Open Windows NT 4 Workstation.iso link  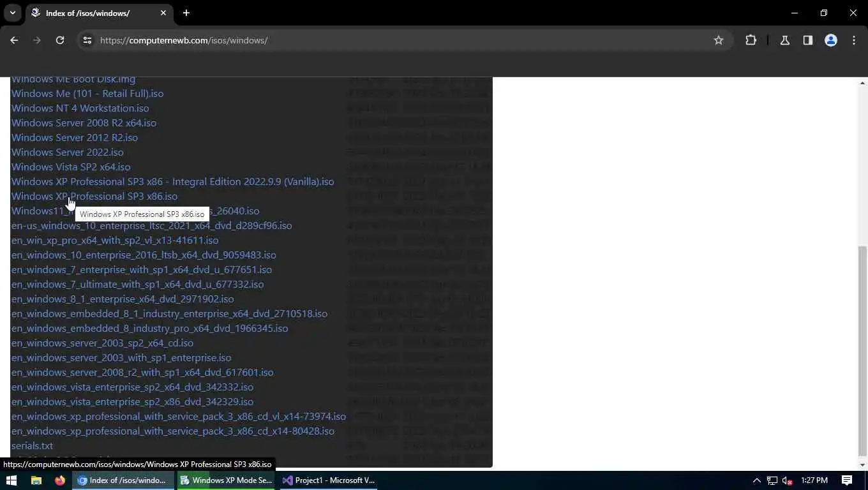point(80,108)
